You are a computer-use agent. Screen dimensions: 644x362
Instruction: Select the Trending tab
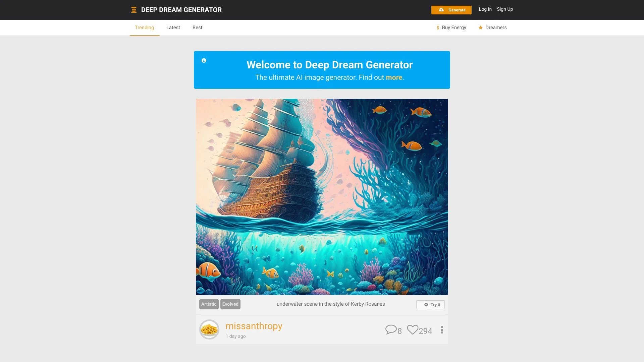pos(144,27)
